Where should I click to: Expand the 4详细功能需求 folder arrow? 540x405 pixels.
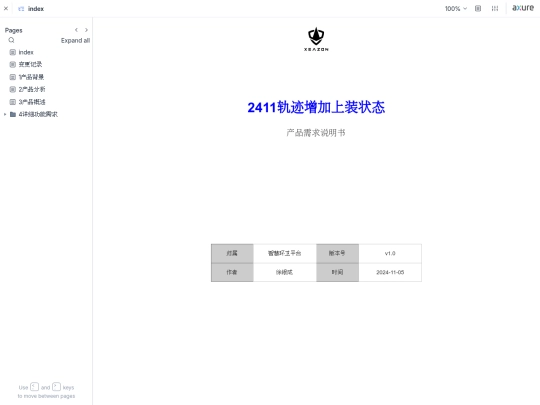click(5, 114)
